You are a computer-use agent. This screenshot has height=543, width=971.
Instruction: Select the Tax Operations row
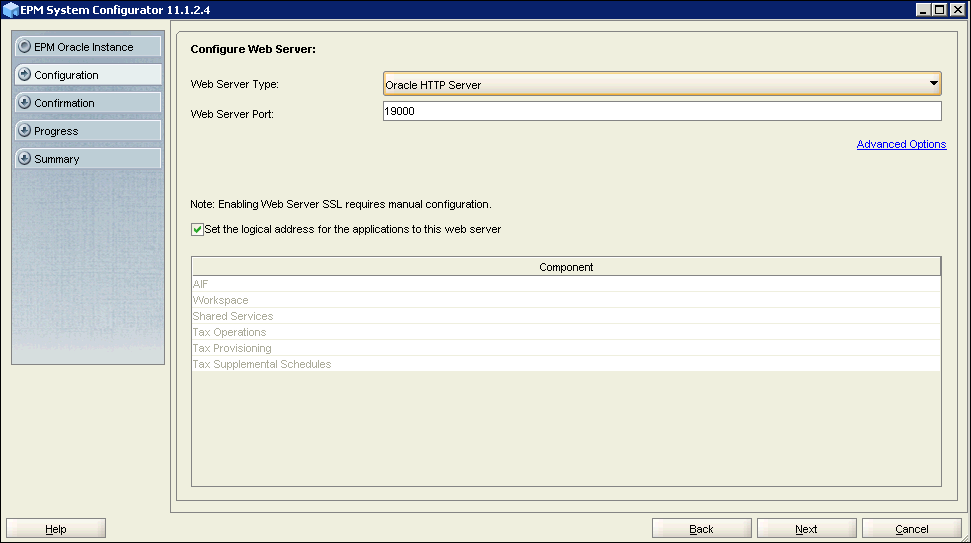point(566,332)
